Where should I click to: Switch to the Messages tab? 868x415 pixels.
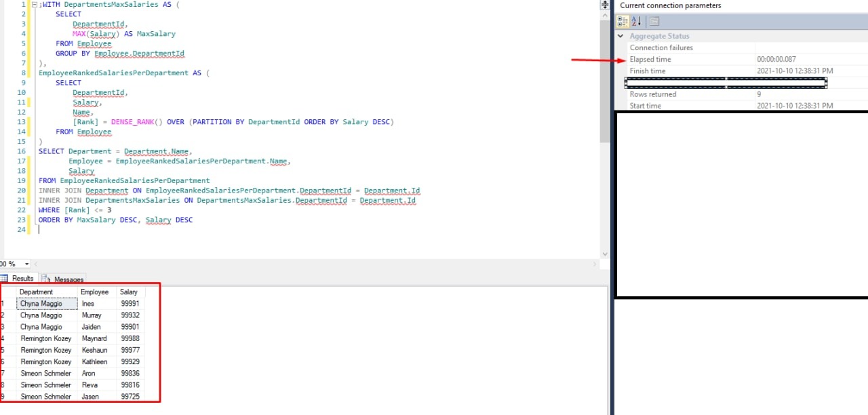(x=63, y=279)
